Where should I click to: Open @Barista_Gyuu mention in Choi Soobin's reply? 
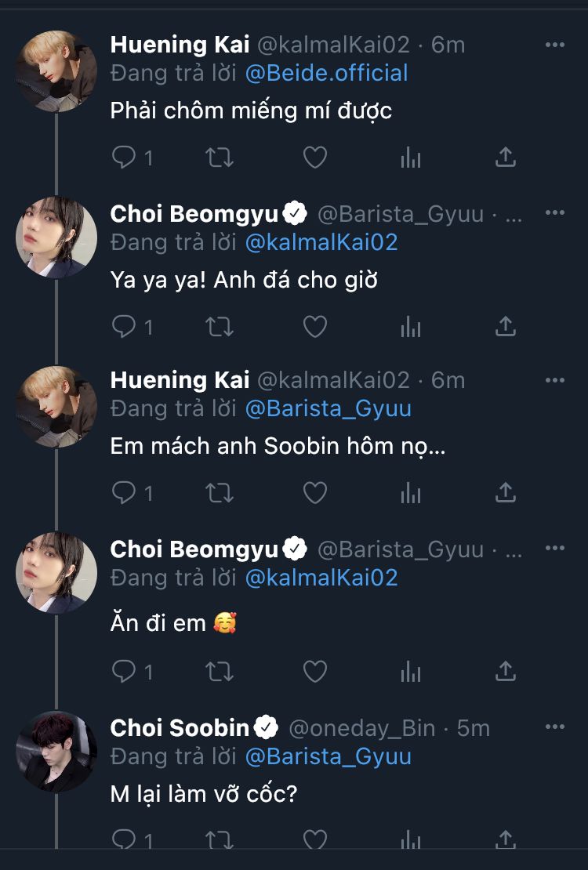pyautogui.click(x=328, y=757)
